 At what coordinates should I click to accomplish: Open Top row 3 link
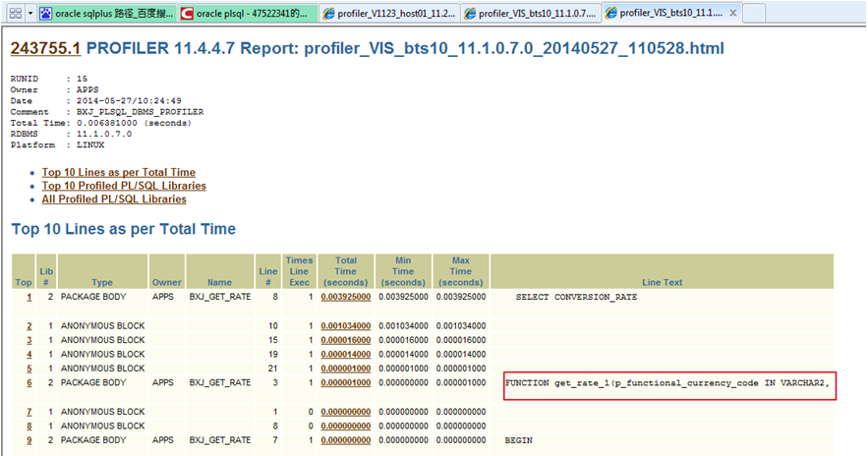29,340
